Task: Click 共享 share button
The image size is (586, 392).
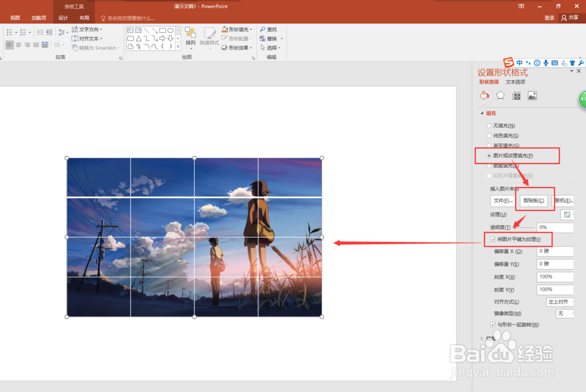Action: tap(570, 18)
